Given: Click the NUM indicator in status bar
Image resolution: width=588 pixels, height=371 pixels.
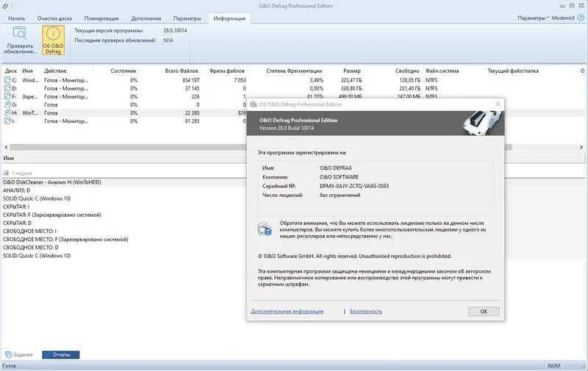Looking at the screenshot, I should pos(553,366).
